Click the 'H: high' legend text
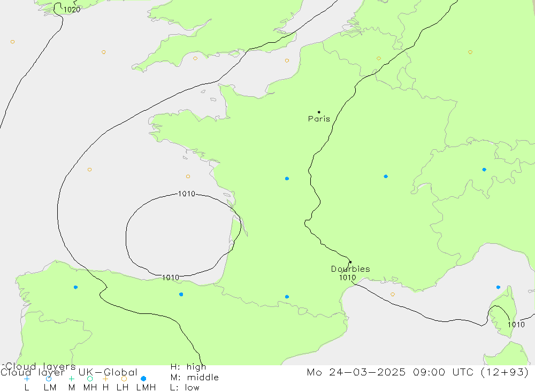535x392 pixels. point(188,367)
